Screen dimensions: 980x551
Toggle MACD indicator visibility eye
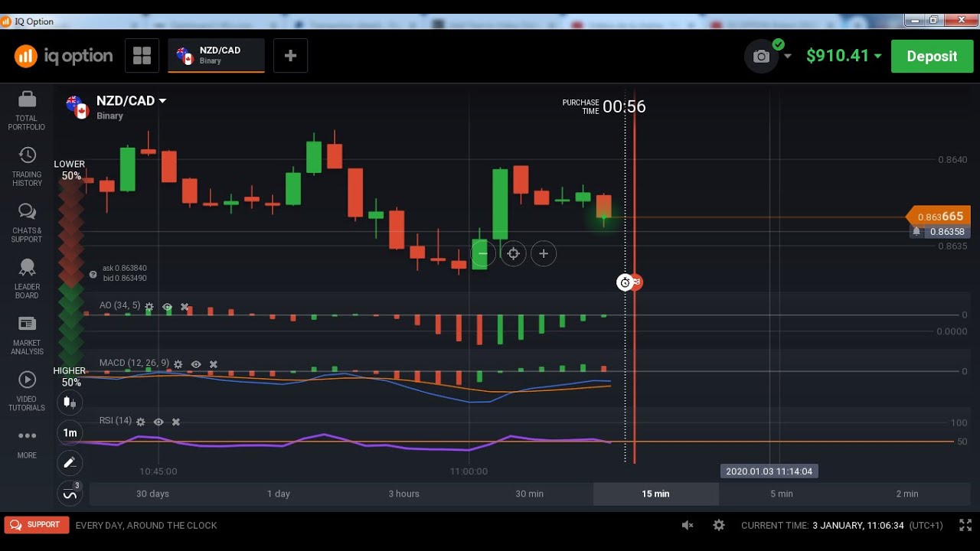coord(196,365)
